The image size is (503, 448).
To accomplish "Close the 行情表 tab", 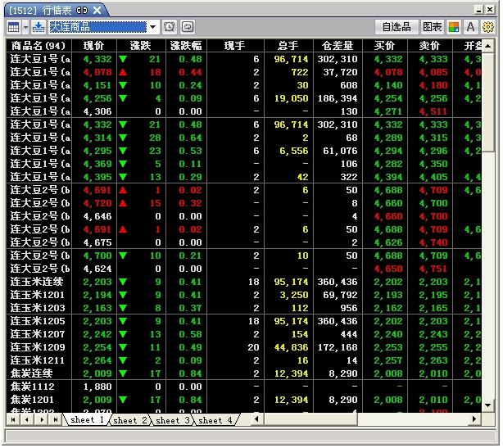I will point(97,10).
